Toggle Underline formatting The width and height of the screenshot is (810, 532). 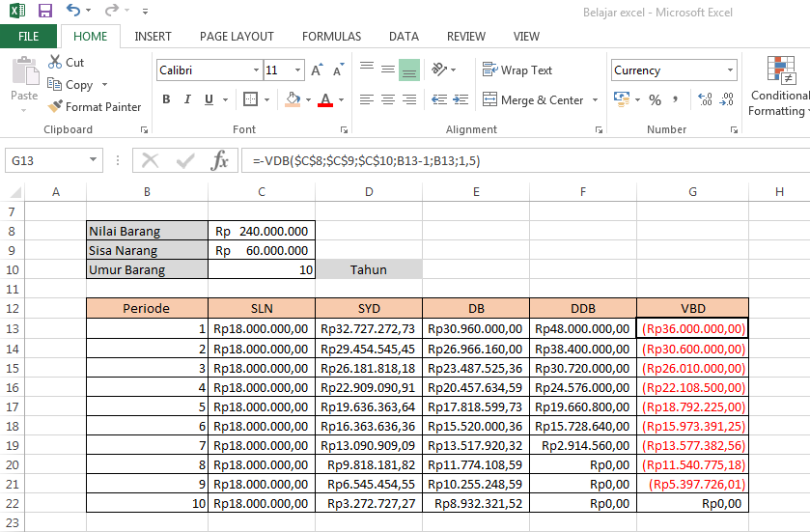(x=209, y=99)
